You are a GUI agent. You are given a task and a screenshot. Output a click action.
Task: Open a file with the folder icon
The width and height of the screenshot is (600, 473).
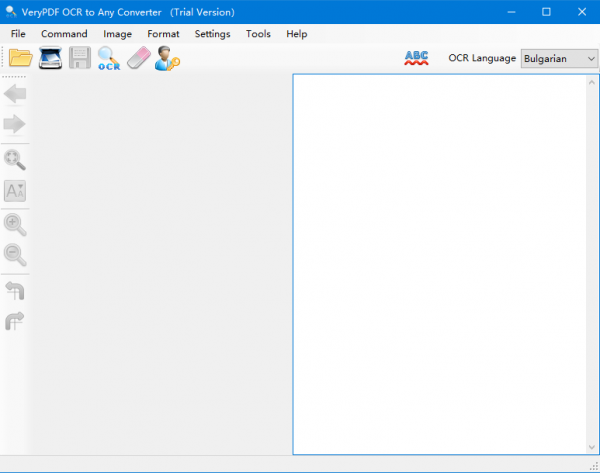point(21,58)
